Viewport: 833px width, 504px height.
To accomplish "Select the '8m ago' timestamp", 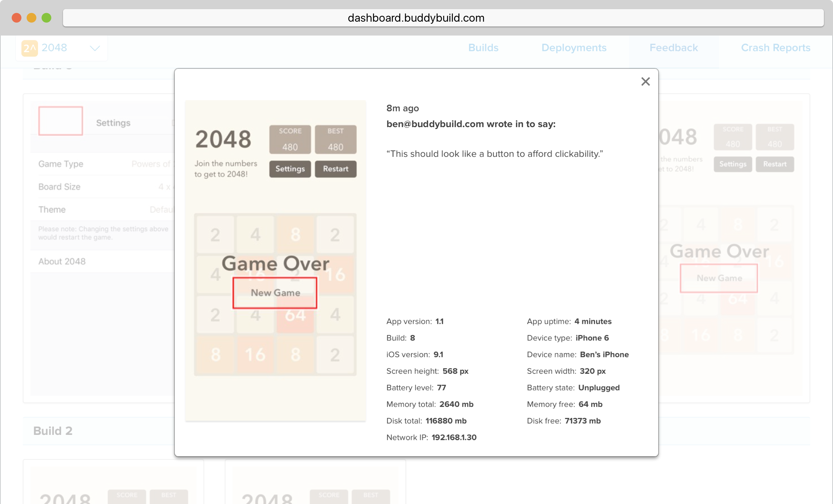I will 402,108.
